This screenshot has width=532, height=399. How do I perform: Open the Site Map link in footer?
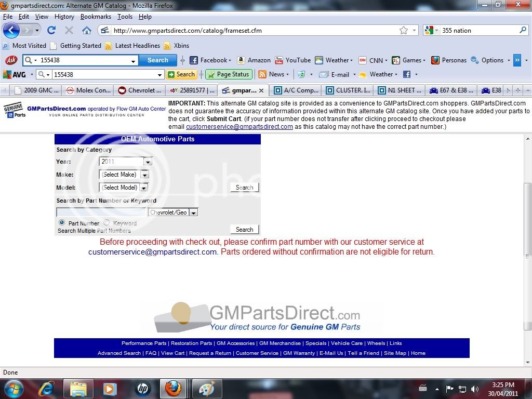pos(396,353)
